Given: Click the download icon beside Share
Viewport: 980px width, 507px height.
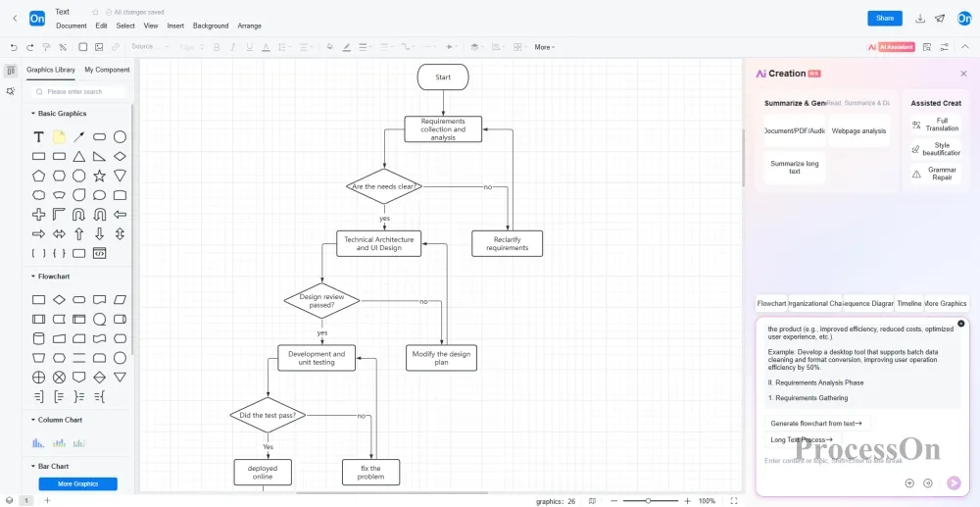Looking at the screenshot, I should click(x=920, y=19).
